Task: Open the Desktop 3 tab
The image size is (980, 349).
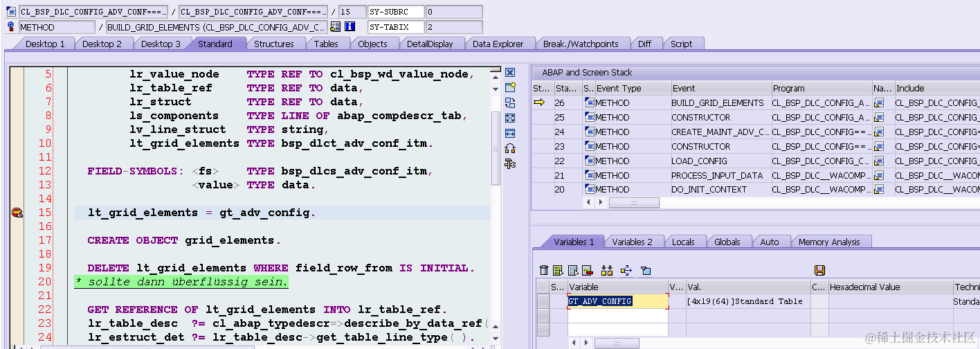Action: pos(161,44)
